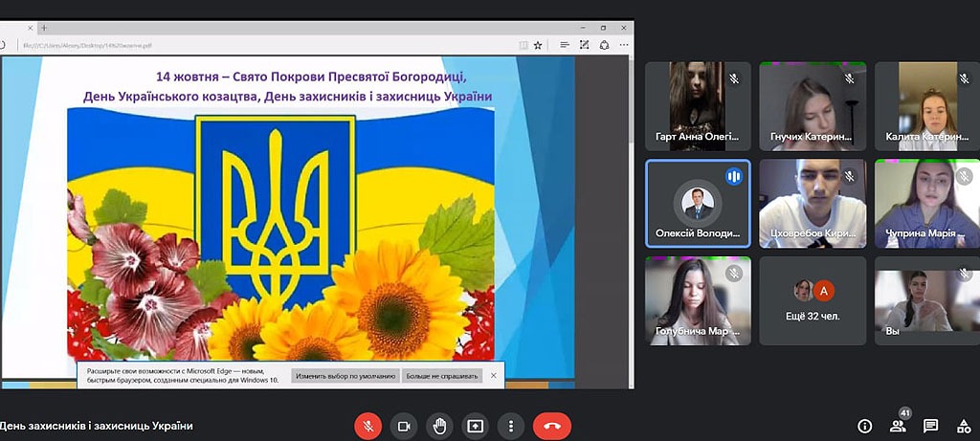Leave the call with red hang-up button
This screenshot has width=980, height=441.
[552, 426]
